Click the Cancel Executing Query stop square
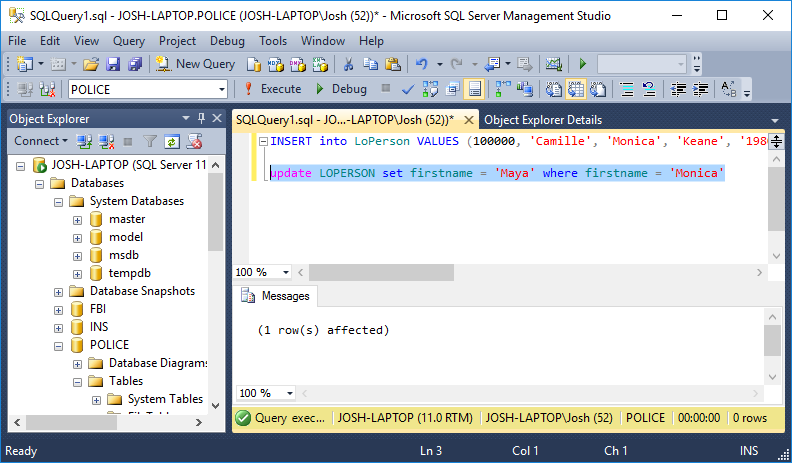Viewport: 792px width, 463px height. click(x=386, y=88)
